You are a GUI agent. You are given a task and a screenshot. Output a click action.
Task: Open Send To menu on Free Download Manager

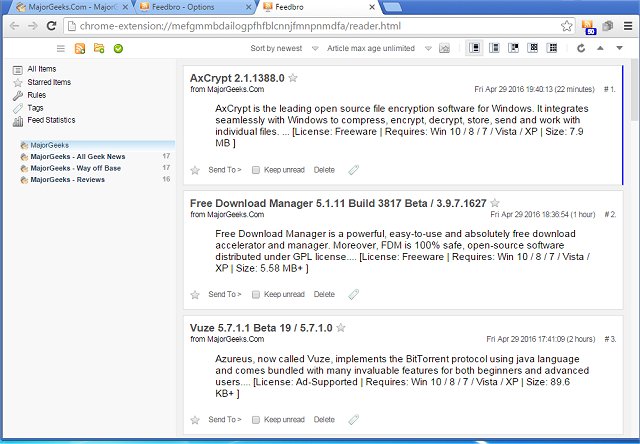pyautogui.click(x=224, y=294)
